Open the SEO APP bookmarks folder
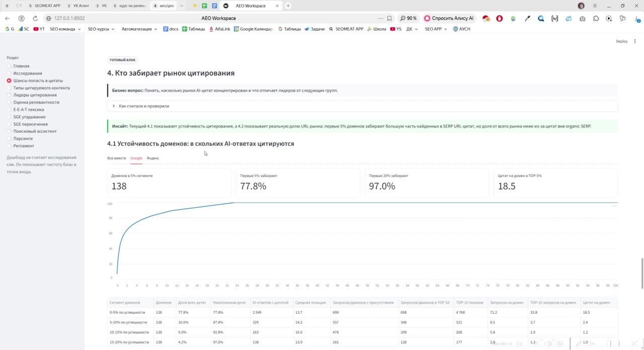Image resolution: width=644 pixels, height=350 pixels. (436, 29)
